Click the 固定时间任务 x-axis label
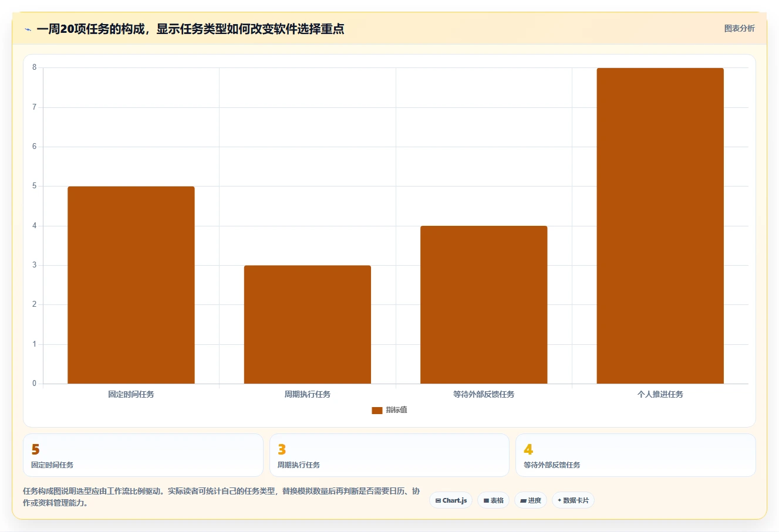The width and height of the screenshot is (779, 532). point(131,394)
